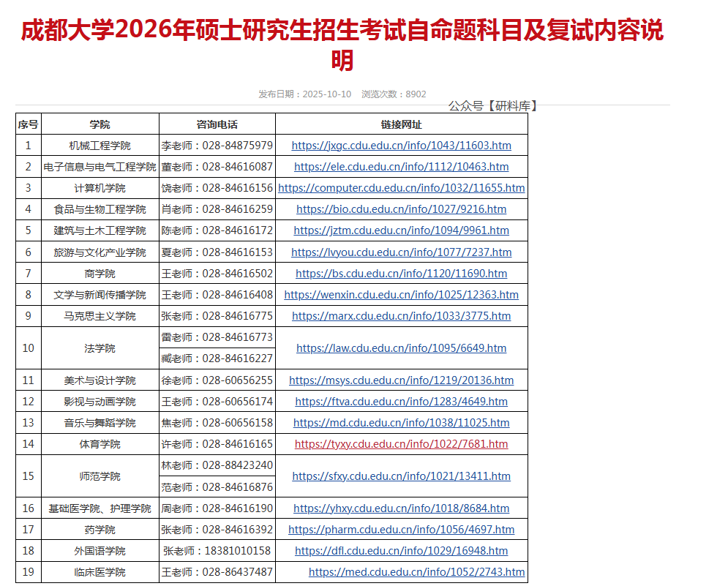Open the ftva.cdu.edu.cn link for 影视与动画学院
Viewport: 728px width, 586px height.
[401, 402]
